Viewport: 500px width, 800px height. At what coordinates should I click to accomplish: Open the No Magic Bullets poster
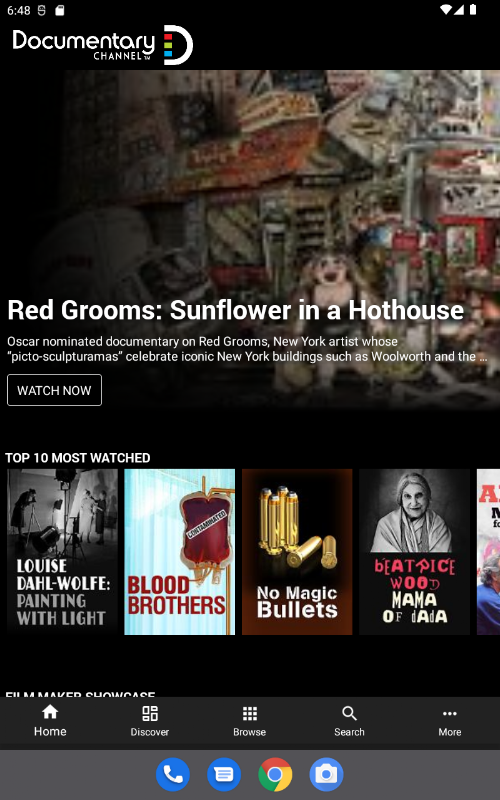[297, 552]
